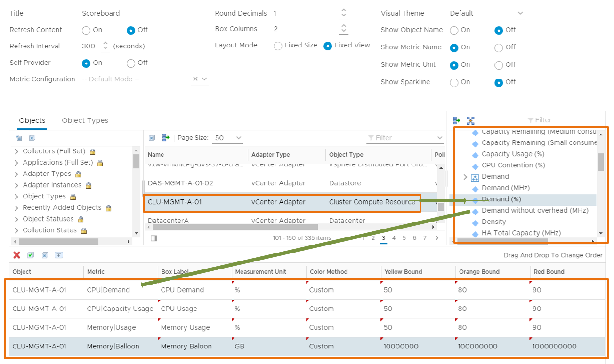Click the arrow-to-bar icon above the metrics table
Screen dimensions: 614x364
(58, 255)
